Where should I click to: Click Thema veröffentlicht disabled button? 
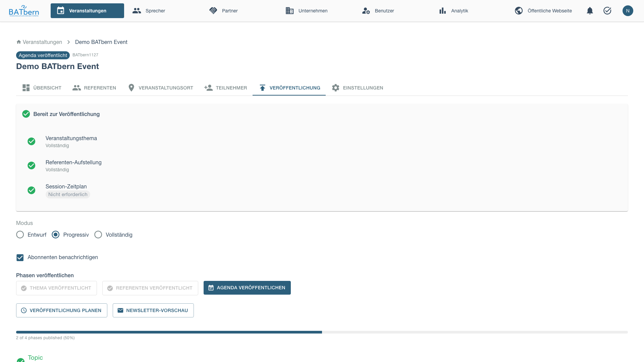(56, 288)
